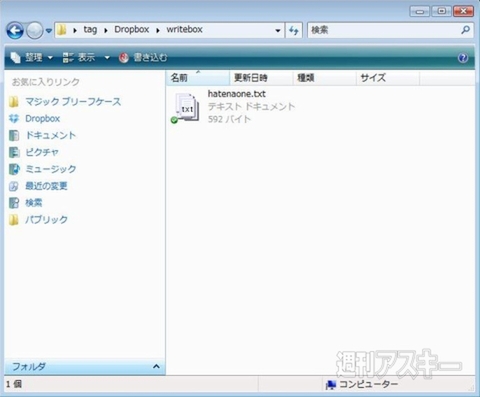Click the コンピューター status bar entry
Viewport: 480px width, 397px height.
(362, 384)
